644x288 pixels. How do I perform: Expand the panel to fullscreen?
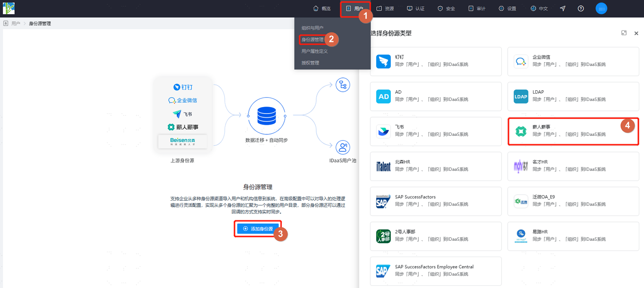point(624,33)
